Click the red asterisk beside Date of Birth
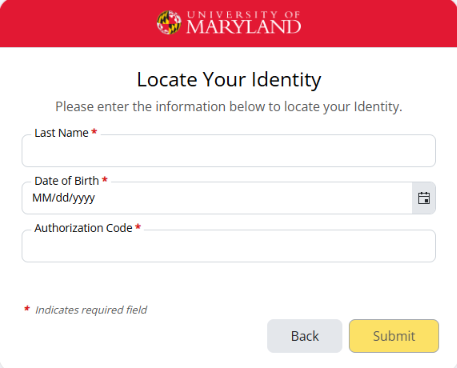 [105, 180]
